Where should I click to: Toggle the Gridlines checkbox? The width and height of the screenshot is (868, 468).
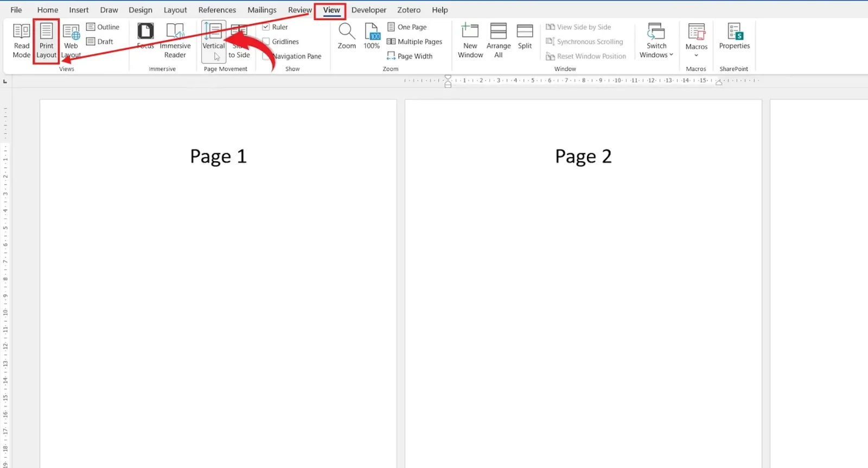coord(266,42)
